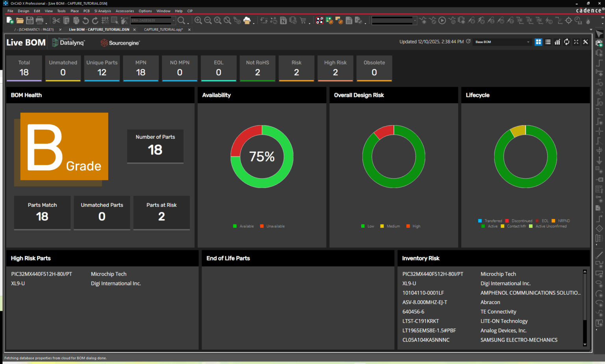Open the parts shopping cart
605x364 pixels.
click(x=302, y=20)
